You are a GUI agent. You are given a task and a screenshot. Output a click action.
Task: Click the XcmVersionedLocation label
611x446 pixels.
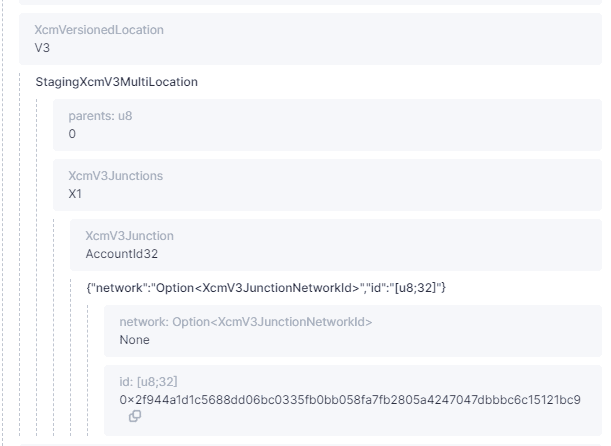click(x=99, y=30)
